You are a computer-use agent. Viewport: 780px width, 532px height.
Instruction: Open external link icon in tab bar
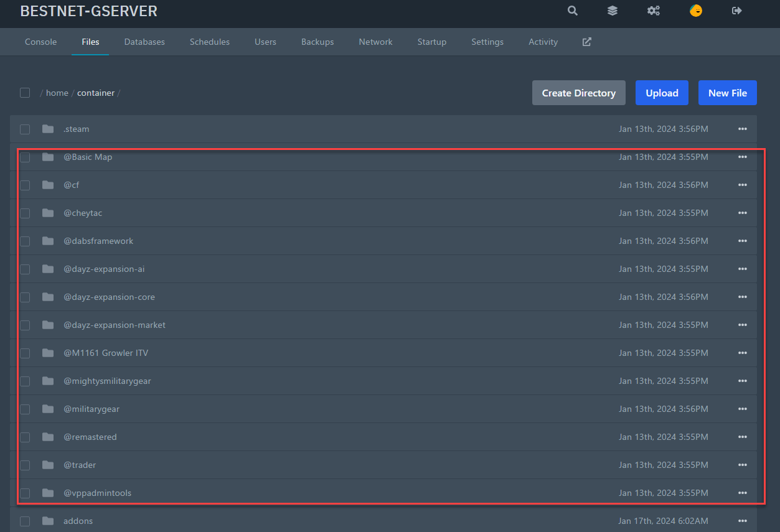587,42
